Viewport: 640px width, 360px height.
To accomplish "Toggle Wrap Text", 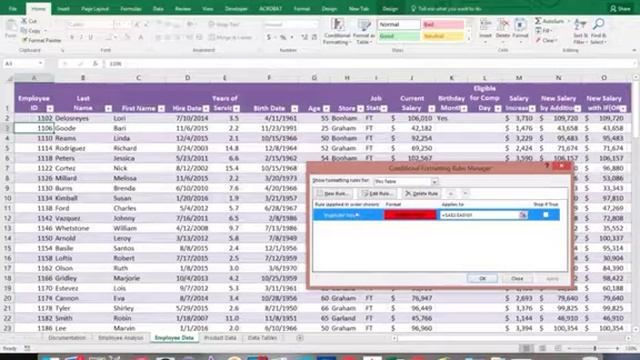I will tap(224, 24).
